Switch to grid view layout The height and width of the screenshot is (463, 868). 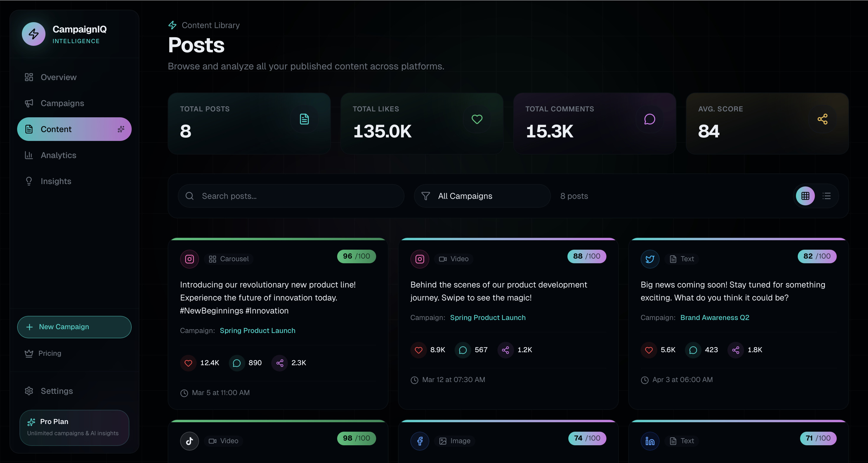(x=805, y=196)
